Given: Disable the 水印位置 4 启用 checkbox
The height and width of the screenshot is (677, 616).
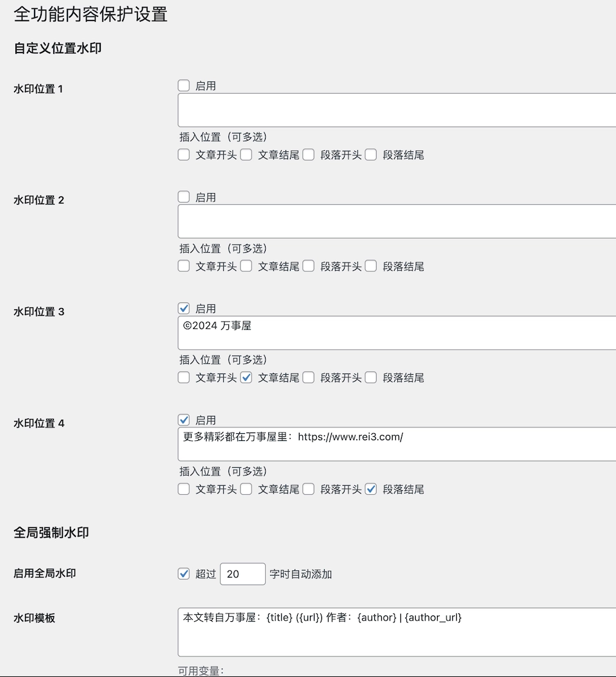Looking at the screenshot, I should (184, 420).
